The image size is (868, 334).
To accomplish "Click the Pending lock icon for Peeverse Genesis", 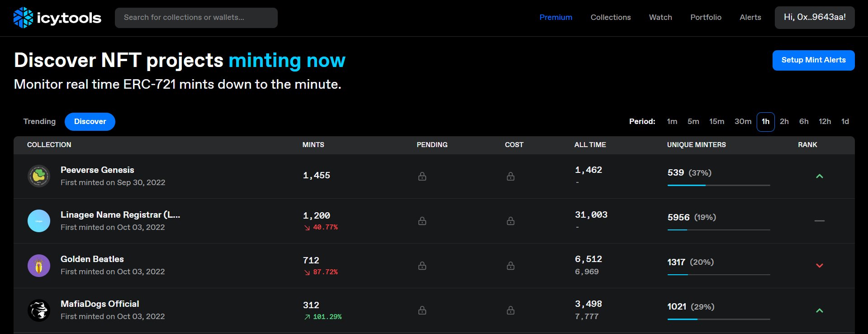I will (422, 176).
